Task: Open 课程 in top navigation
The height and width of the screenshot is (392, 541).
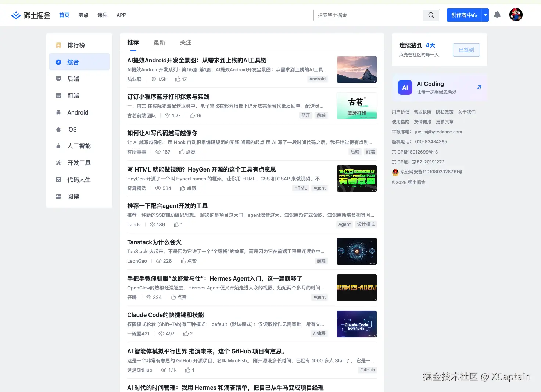Action: click(x=103, y=15)
